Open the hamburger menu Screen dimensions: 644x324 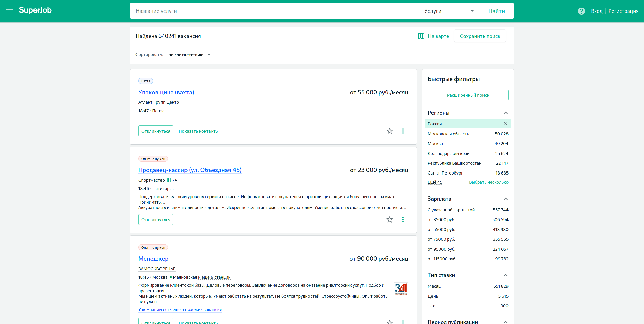coord(9,11)
